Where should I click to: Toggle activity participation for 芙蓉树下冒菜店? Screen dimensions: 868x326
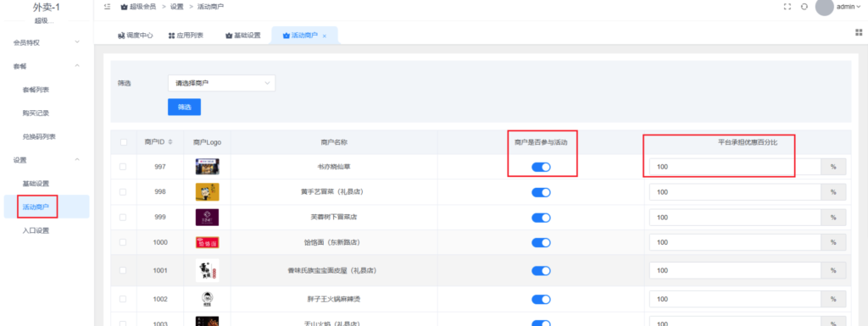[541, 217]
